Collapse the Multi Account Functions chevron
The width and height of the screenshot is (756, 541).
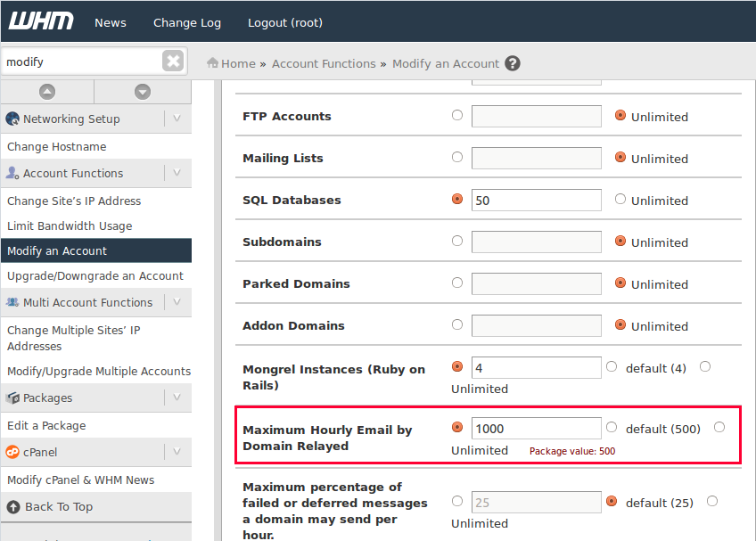pos(177,302)
